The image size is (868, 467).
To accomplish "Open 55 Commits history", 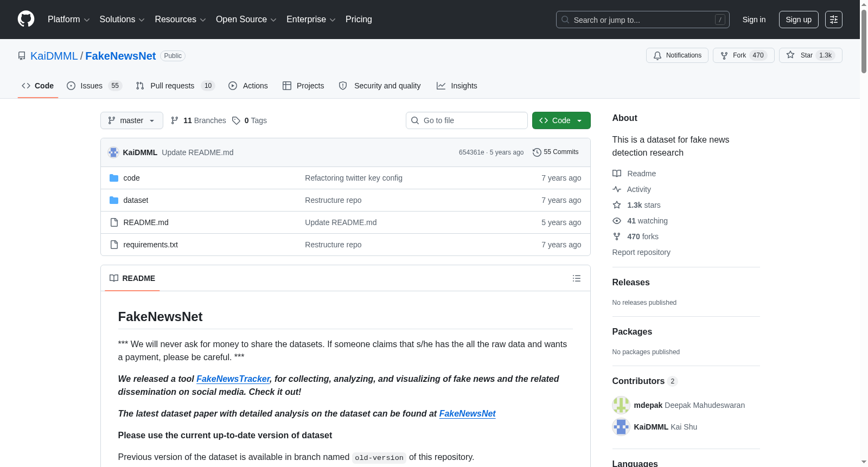I will (x=556, y=152).
